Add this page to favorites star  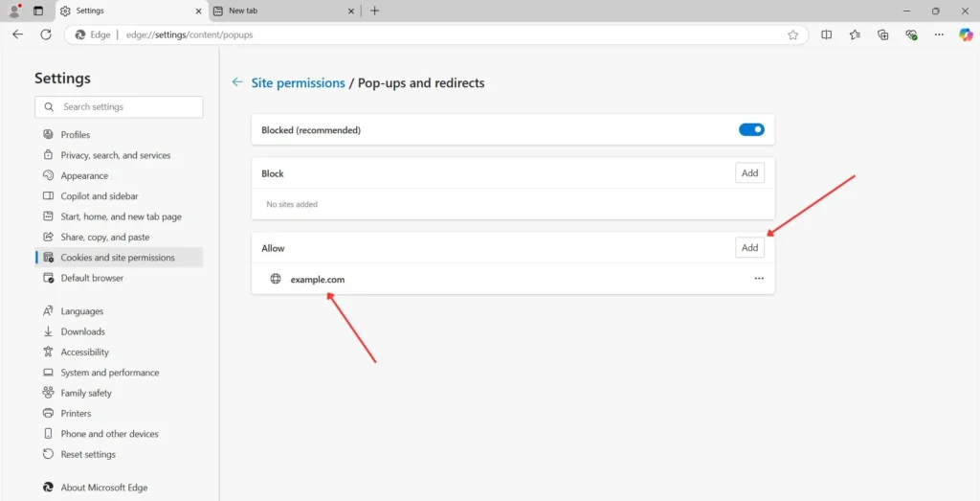(792, 35)
